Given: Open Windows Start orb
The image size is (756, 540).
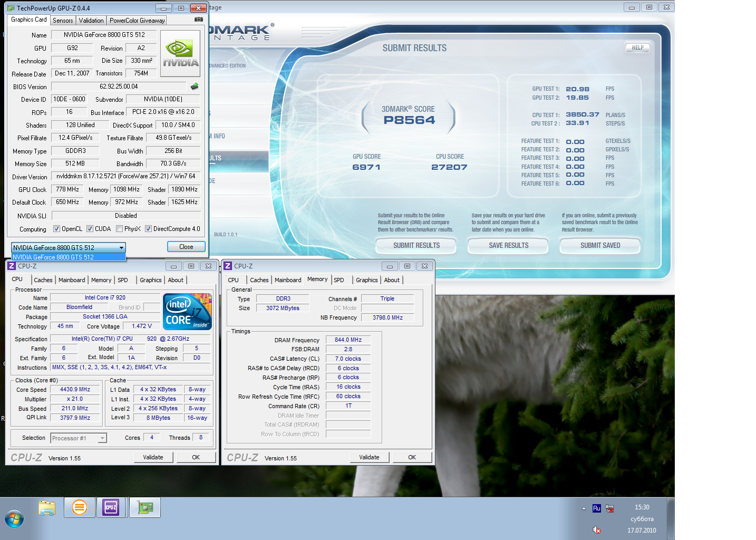Looking at the screenshot, I should point(14,519).
